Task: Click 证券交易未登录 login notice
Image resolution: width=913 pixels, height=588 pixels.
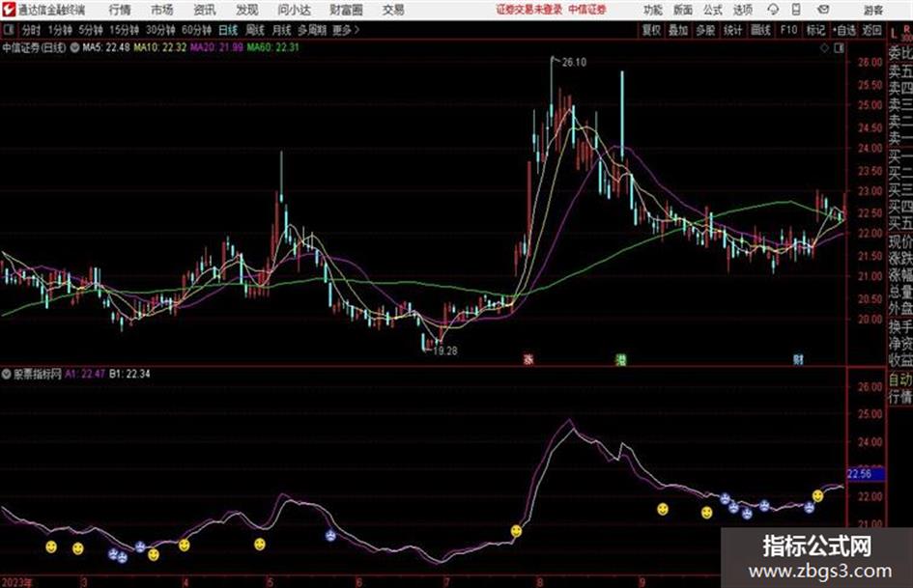Action: [x=528, y=10]
